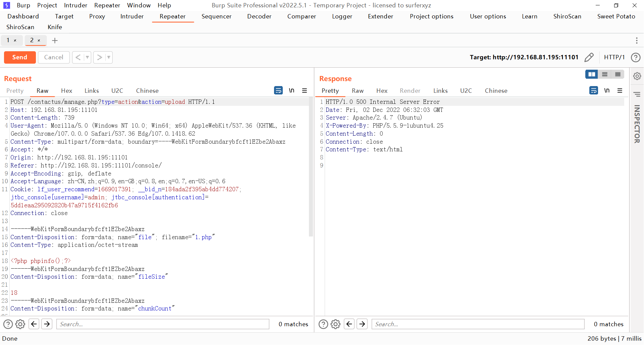
Task: Open the Project menu
Action: (x=47, y=5)
